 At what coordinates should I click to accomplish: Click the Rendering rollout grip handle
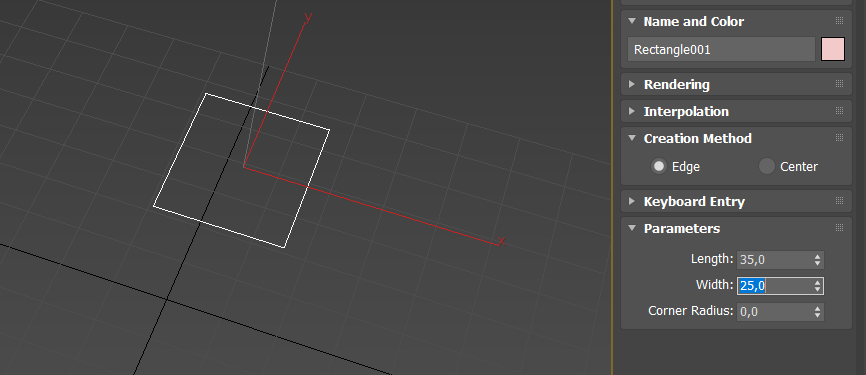(839, 84)
